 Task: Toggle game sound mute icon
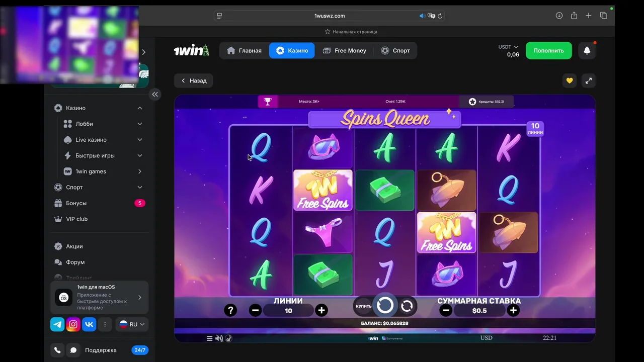219,338
